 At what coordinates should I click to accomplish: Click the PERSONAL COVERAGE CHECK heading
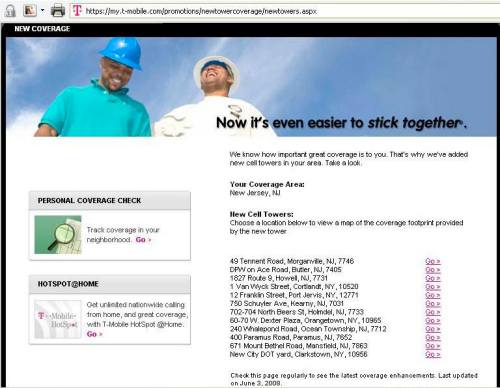point(89,201)
